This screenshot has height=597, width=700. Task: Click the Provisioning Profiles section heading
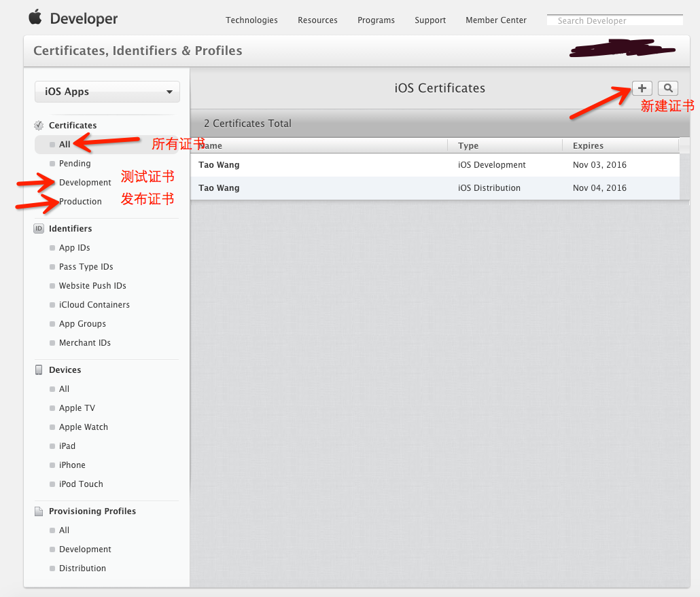click(92, 511)
